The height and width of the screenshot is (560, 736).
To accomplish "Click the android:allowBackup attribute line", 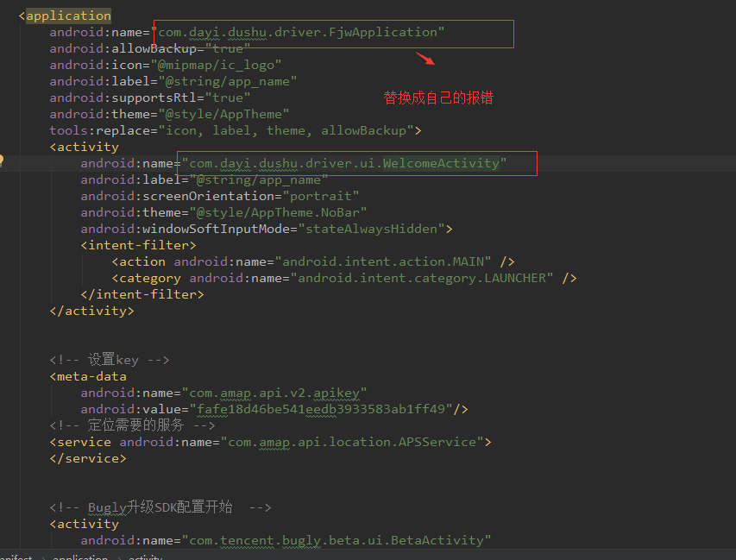I will click(150, 48).
